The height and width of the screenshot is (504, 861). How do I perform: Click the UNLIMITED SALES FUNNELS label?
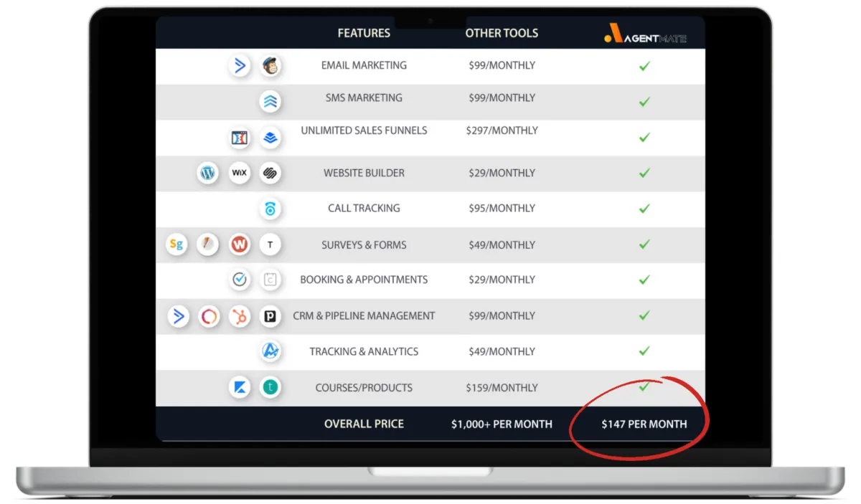[364, 130]
